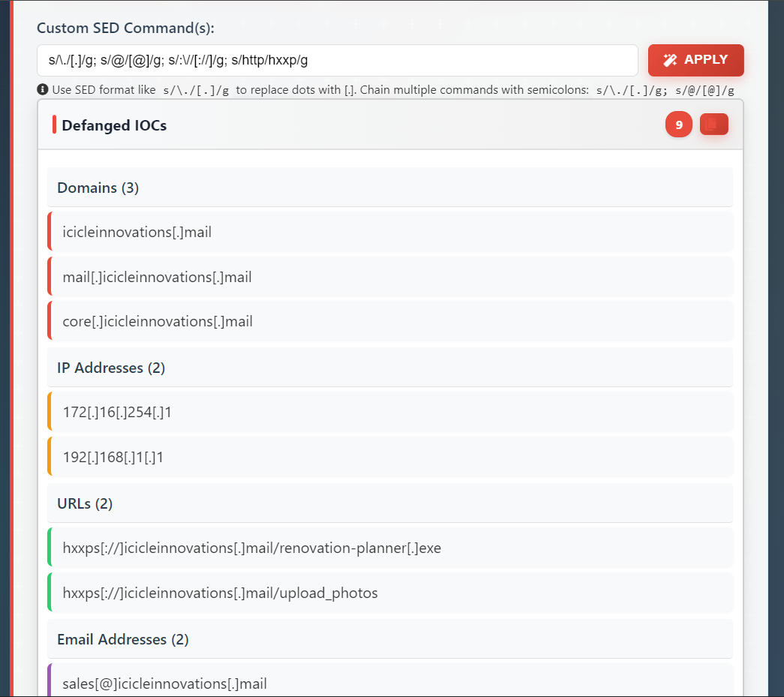
Task: Select the IP Addresses (2) section header
Action: tap(389, 368)
